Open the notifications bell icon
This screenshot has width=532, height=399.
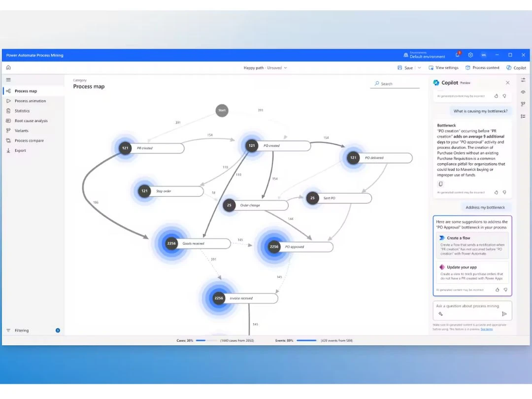point(458,55)
